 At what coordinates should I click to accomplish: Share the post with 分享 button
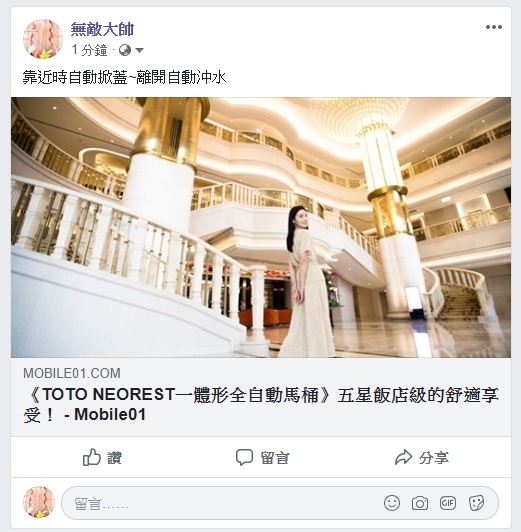point(422,457)
